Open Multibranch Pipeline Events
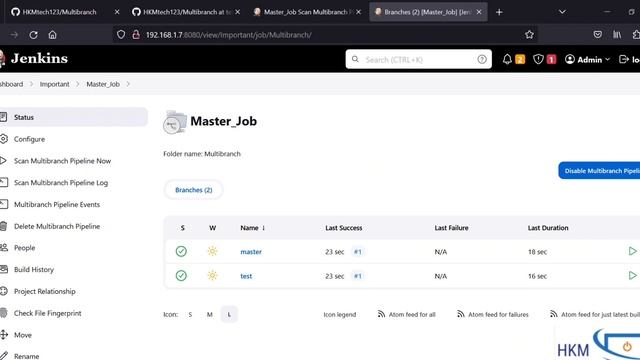This screenshot has height=360, width=640. point(57,204)
